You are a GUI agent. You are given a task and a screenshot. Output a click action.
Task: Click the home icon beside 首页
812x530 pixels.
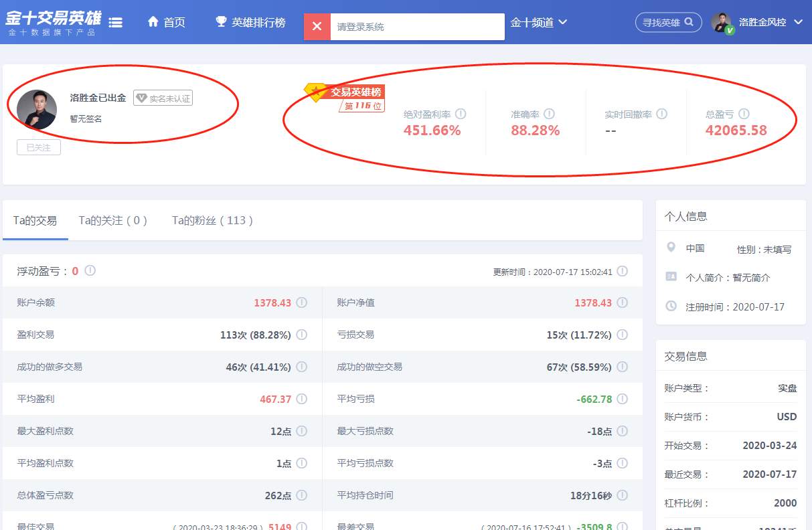[x=153, y=22]
